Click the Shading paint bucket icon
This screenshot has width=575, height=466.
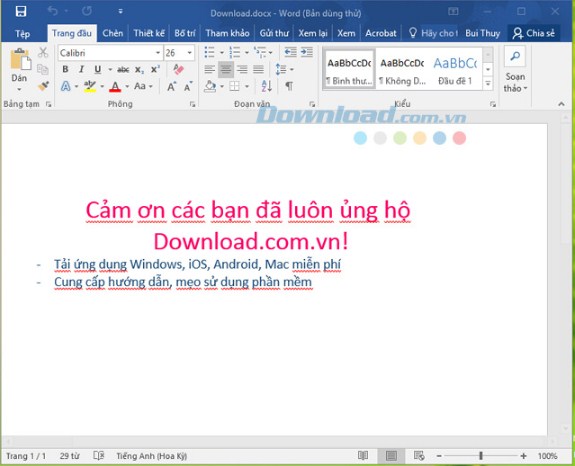210,86
